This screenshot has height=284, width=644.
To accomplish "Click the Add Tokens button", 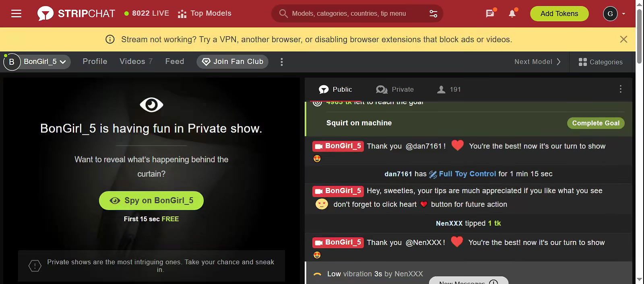I will coord(559,14).
